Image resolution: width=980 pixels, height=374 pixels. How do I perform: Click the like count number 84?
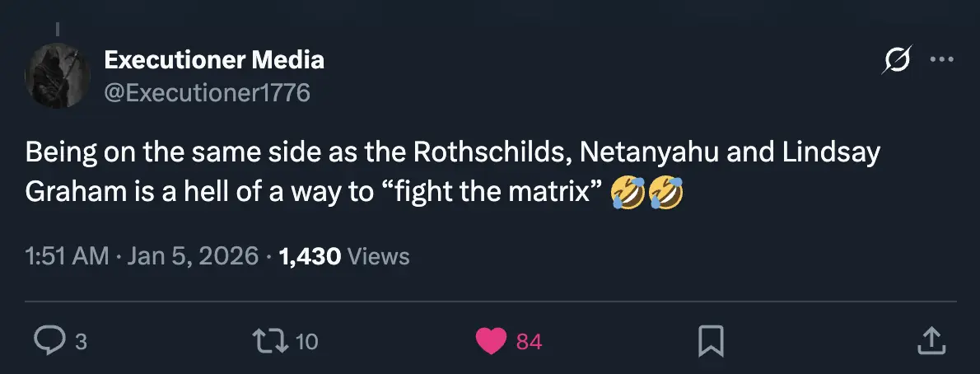pyautogui.click(x=529, y=341)
